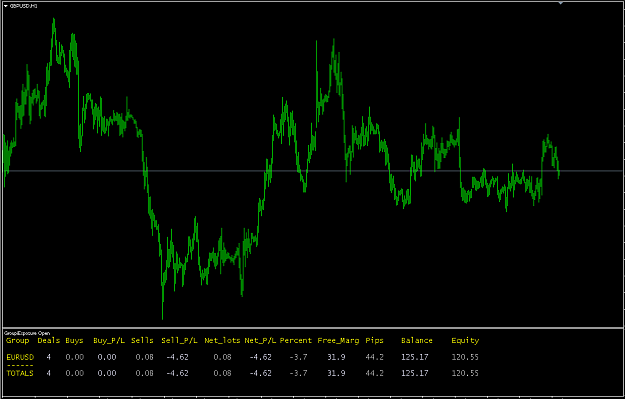
Task: Click Net_lots value 0.08 in TOTALS row
Action: [x=222, y=373]
